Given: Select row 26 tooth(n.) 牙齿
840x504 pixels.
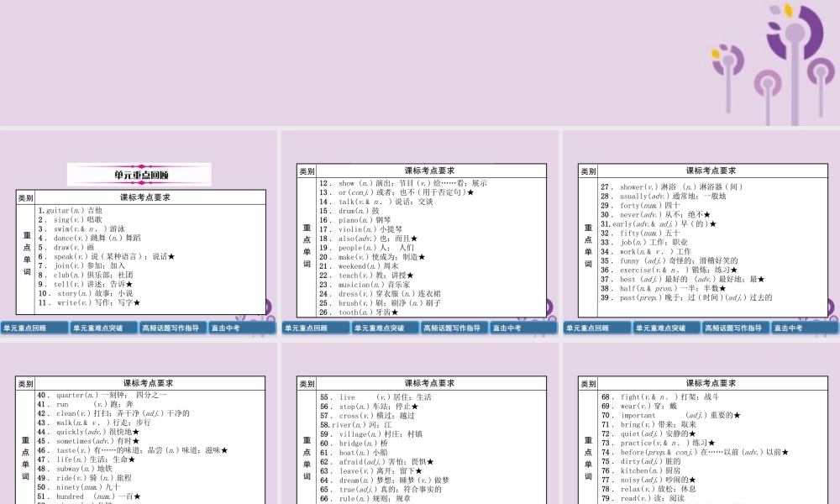Looking at the screenshot, I should 359,312.
